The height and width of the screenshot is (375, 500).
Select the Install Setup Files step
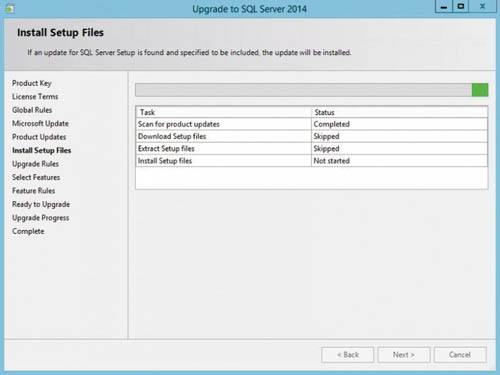[x=42, y=150]
